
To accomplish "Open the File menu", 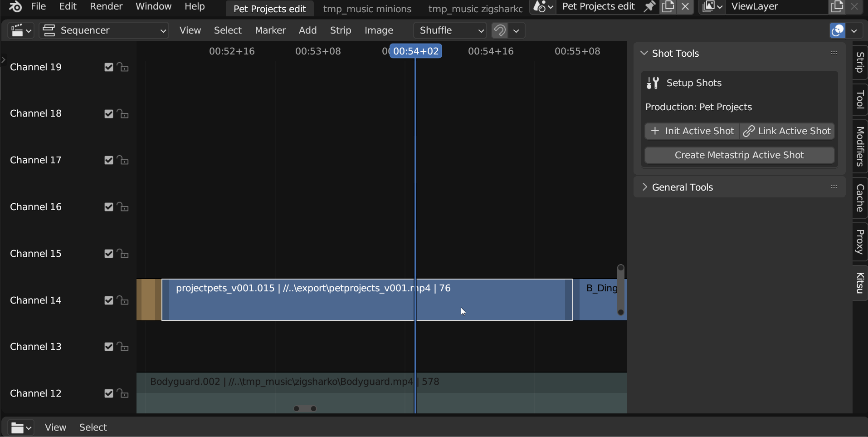I will (x=39, y=6).
